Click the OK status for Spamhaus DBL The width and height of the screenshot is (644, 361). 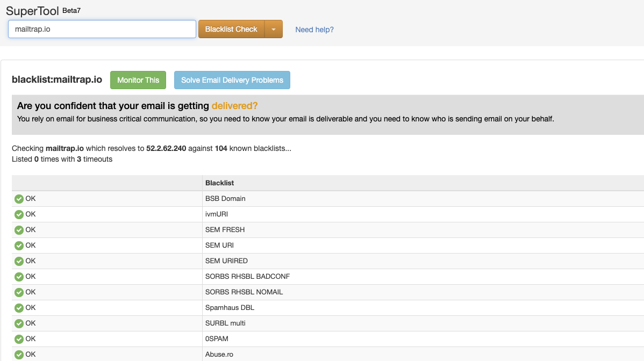(31, 308)
